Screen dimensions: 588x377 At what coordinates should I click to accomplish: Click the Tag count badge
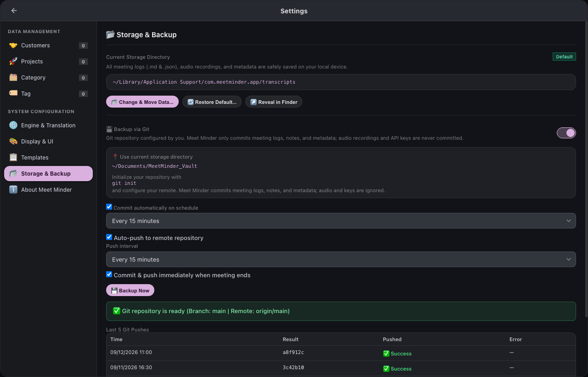[x=83, y=94]
